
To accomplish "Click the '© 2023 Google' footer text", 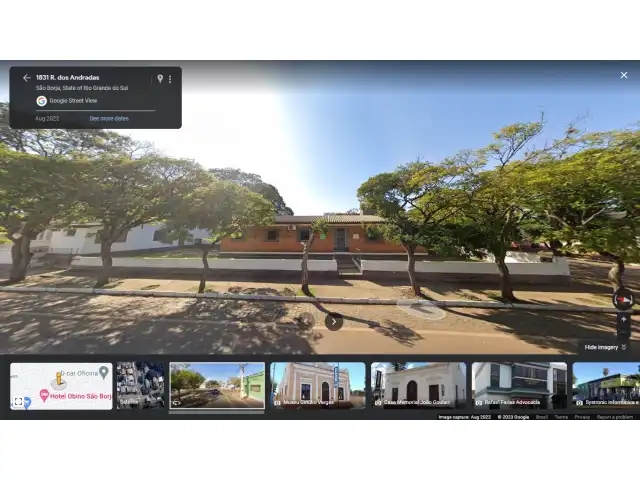I will [513, 417].
